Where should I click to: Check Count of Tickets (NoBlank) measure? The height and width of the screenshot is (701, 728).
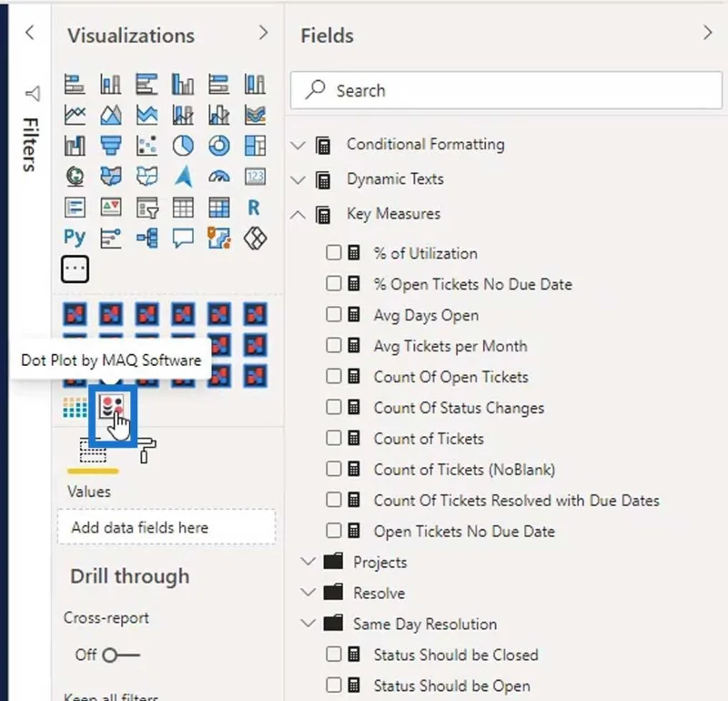[x=333, y=469]
